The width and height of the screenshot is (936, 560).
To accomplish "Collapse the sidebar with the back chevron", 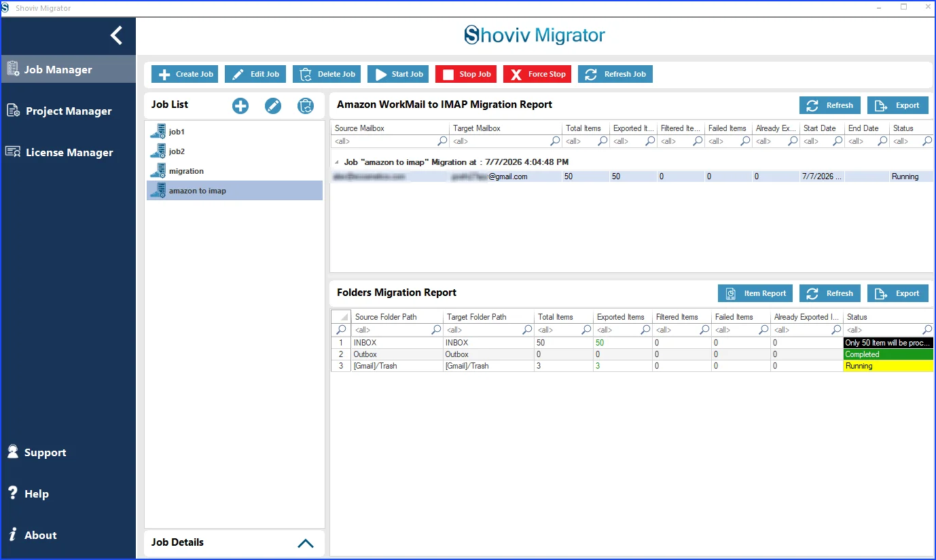I will pos(117,35).
